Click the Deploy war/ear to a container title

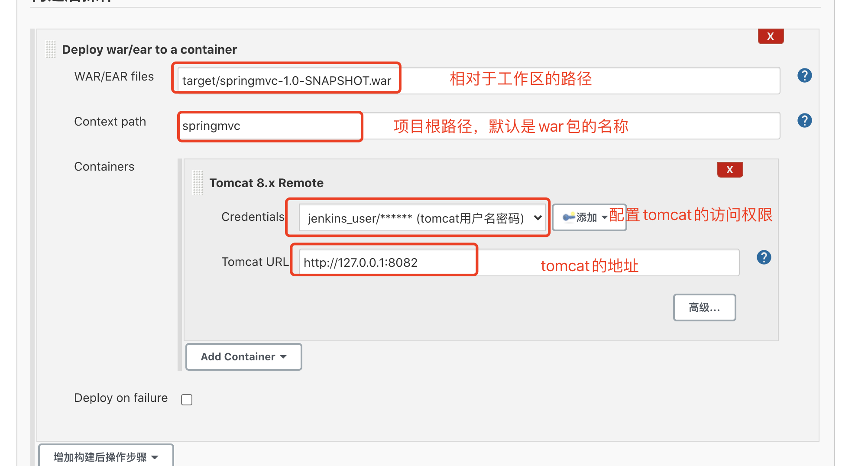[149, 50]
